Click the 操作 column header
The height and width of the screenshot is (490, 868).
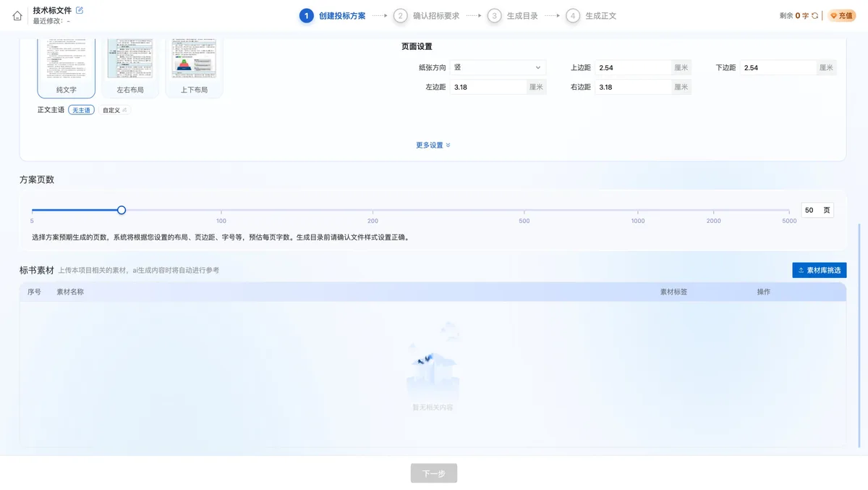(764, 292)
